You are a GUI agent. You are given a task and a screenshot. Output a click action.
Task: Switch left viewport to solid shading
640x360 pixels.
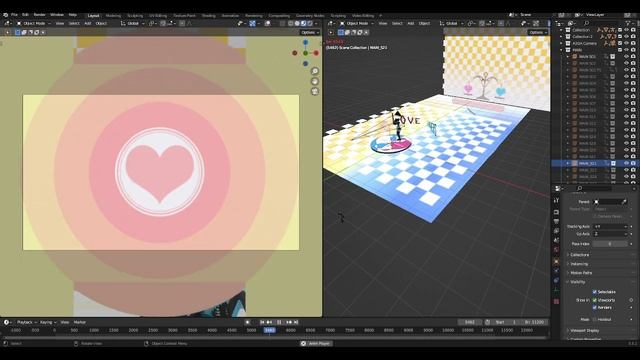(297, 24)
